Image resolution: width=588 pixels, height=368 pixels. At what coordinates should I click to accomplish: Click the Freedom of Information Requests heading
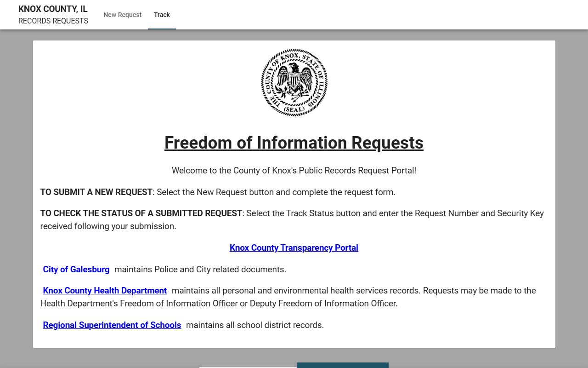(x=294, y=143)
